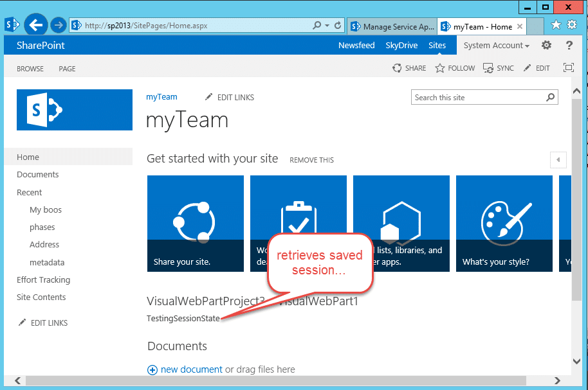Open Site Contents in left navigation

point(41,297)
